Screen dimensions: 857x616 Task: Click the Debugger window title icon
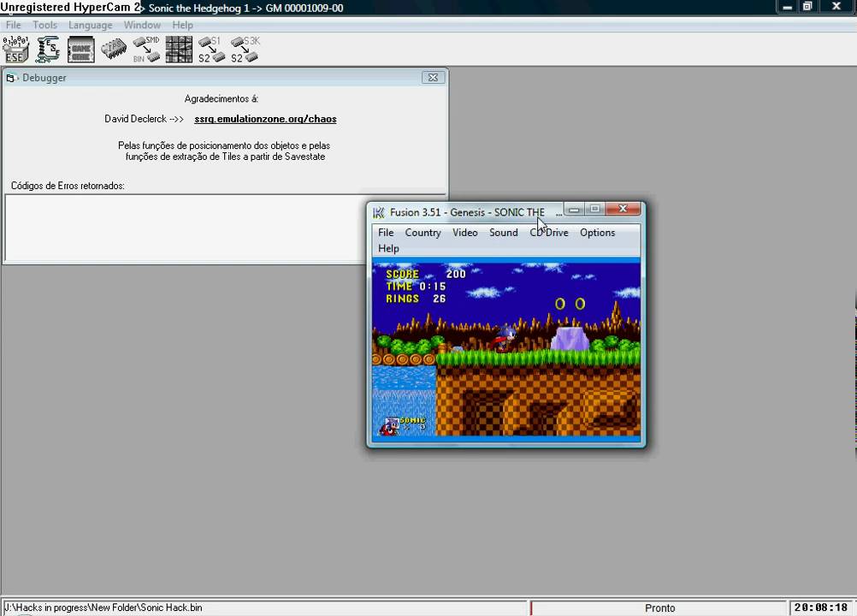point(11,78)
